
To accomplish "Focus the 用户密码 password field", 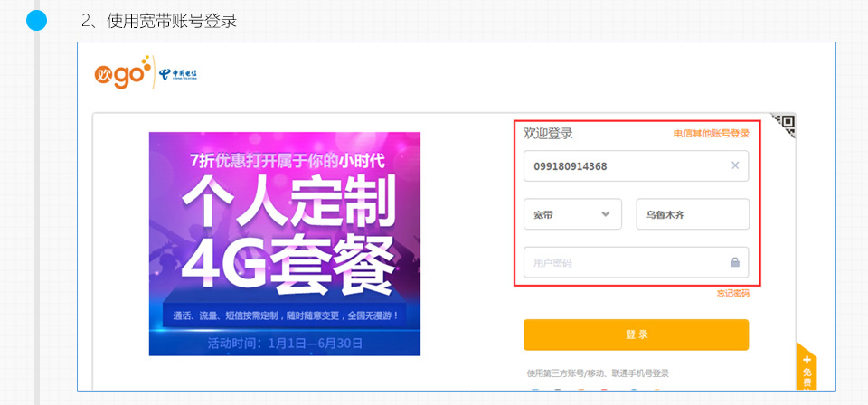I will tap(636, 262).
